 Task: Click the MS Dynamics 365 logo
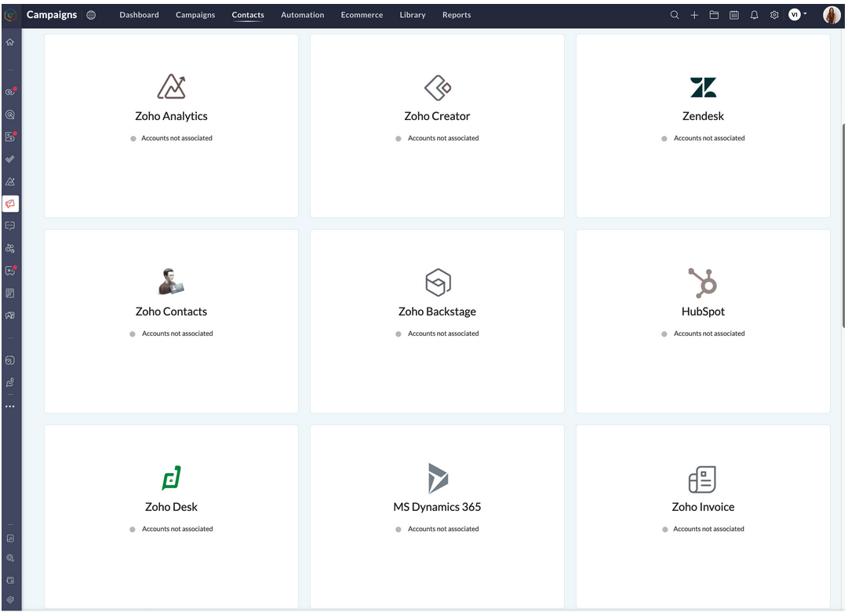(x=438, y=478)
